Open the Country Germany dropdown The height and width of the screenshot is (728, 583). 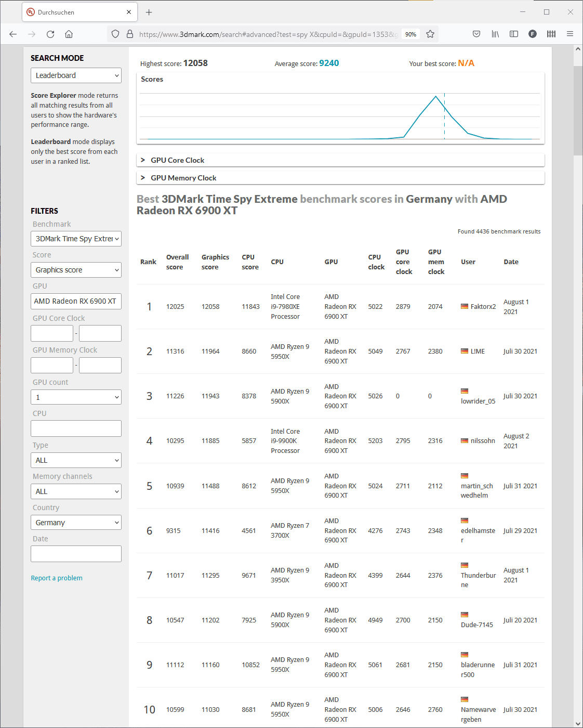76,523
